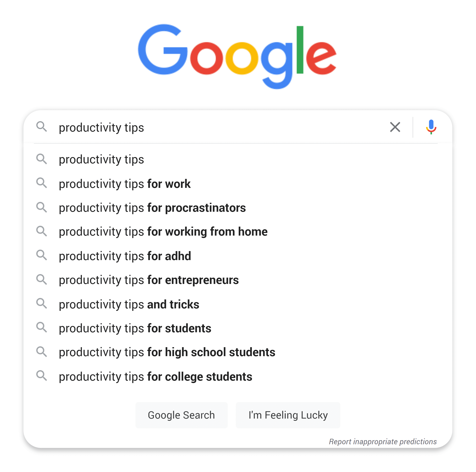The width and height of the screenshot is (476, 472).
Task: Choose 'productivity tips for work' suggestion
Action: [x=238, y=184]
